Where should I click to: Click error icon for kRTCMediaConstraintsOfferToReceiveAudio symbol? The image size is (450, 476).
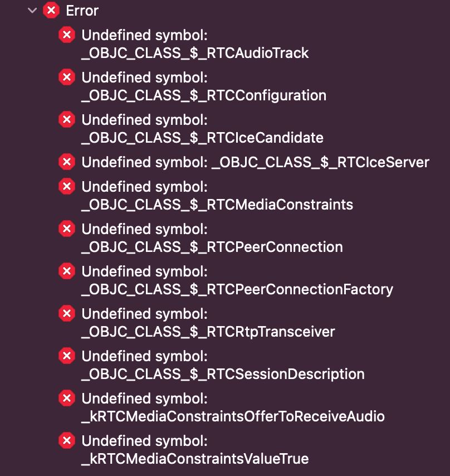[x=67, y=399]
